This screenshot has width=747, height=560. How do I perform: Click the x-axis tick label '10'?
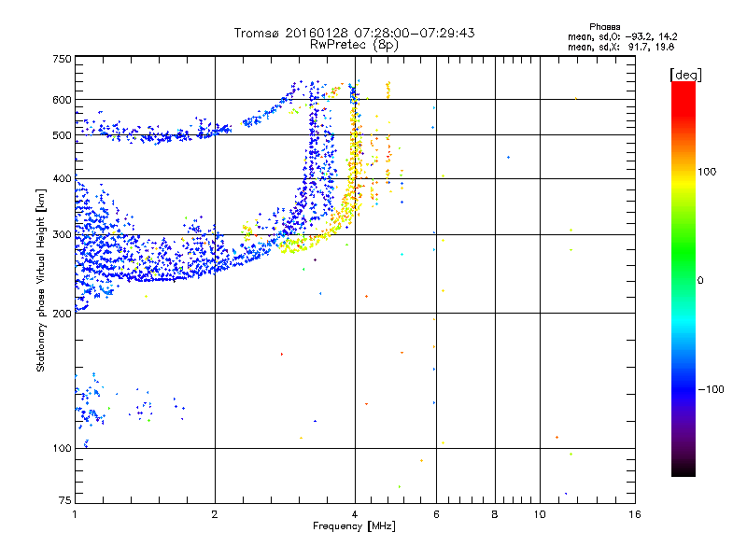540,515
